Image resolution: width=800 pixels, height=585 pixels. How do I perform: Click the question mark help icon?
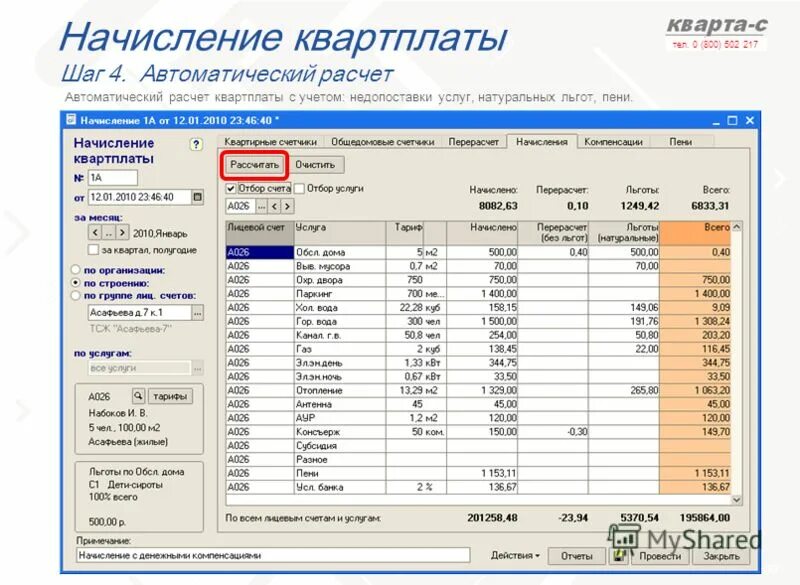point(196,145)
